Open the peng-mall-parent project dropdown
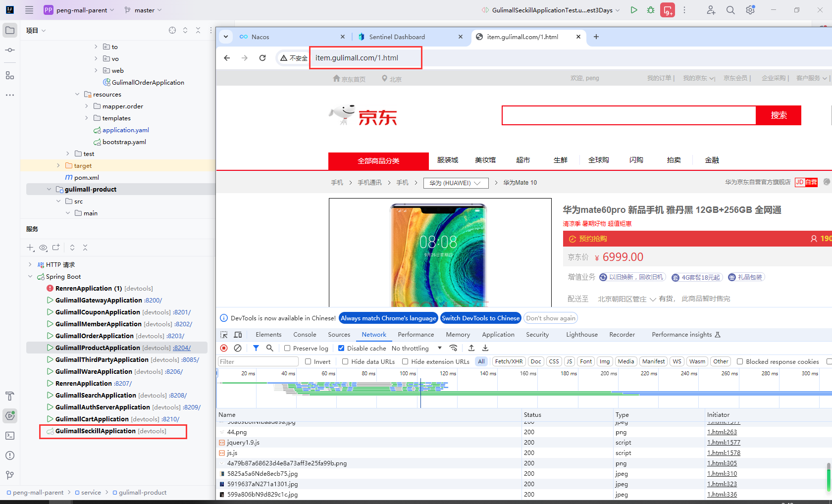The image size is (832, 504). pos(79,10)
